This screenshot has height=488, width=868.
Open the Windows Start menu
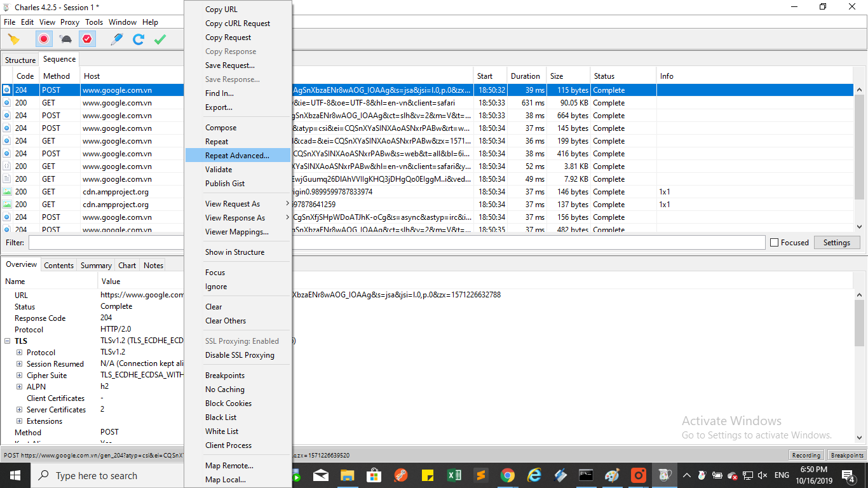[x=15, y=475]
